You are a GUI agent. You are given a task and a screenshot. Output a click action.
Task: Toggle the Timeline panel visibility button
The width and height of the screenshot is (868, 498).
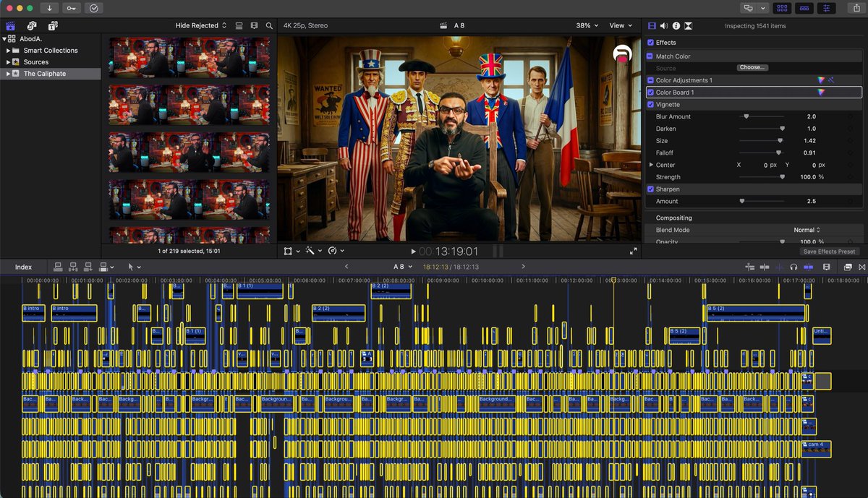click(x=804, y=8)
